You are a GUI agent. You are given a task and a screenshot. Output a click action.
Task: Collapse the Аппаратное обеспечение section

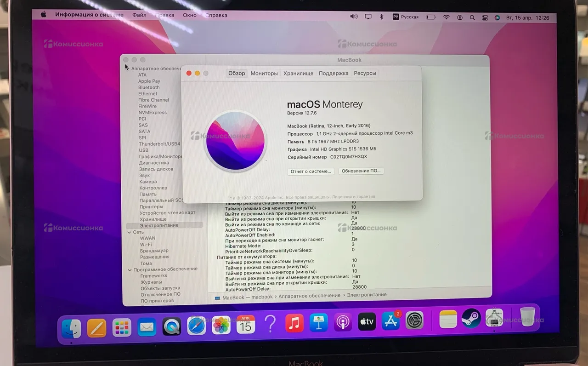tap(127, 69)
